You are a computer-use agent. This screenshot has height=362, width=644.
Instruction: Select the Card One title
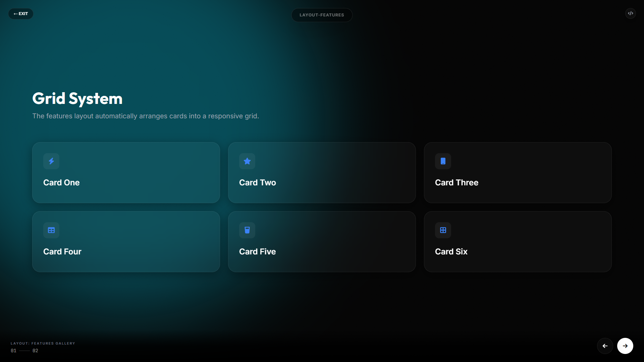(61, 183)
